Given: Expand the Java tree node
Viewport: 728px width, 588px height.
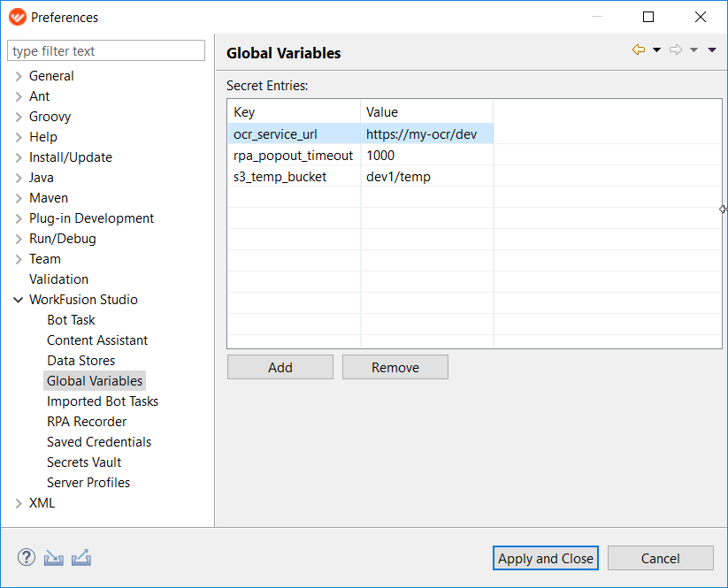Looking at the screenshot, I should point(19,178).
